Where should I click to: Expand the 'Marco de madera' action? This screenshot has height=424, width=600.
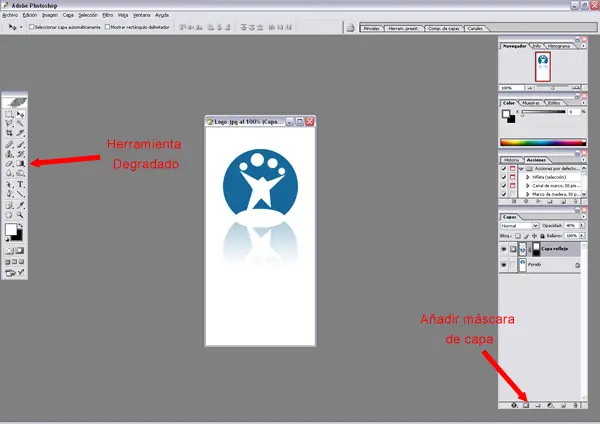point(528,194)
